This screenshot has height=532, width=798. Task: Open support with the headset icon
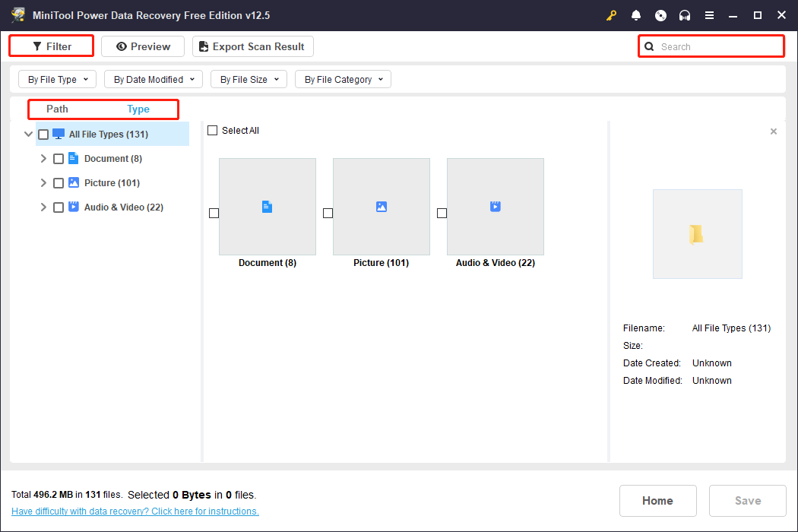tap(685, 15)
